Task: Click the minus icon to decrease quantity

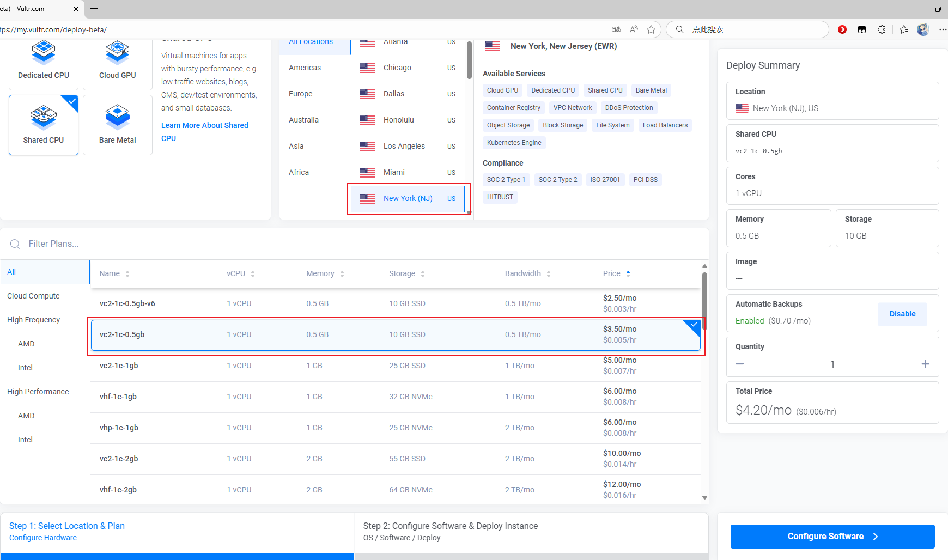Action: 739,364
